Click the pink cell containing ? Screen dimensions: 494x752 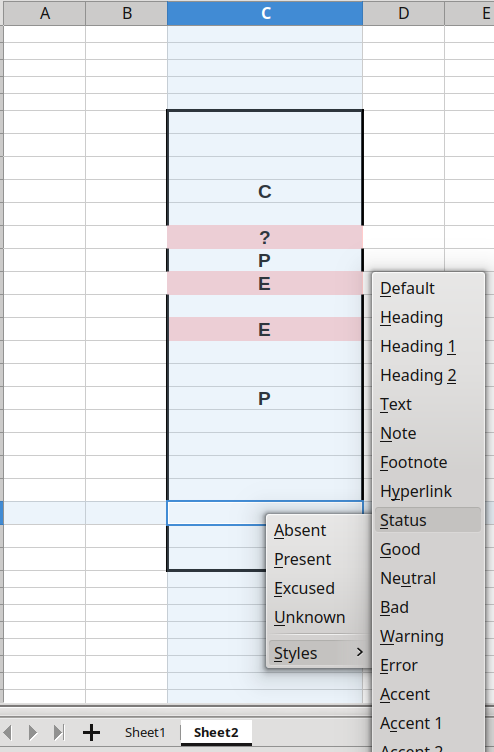click(x=265, y=237)
